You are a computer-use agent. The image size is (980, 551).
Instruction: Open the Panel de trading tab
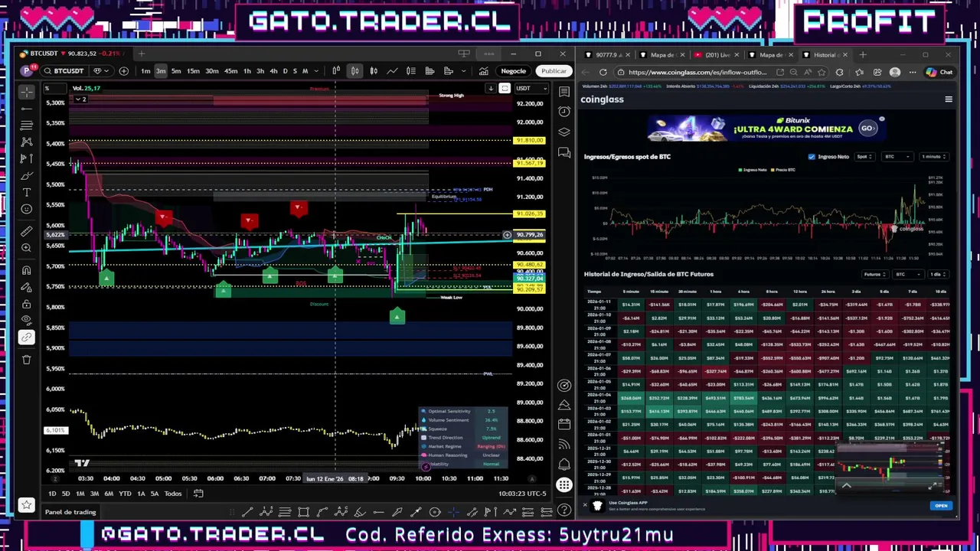tap(70, 512)
